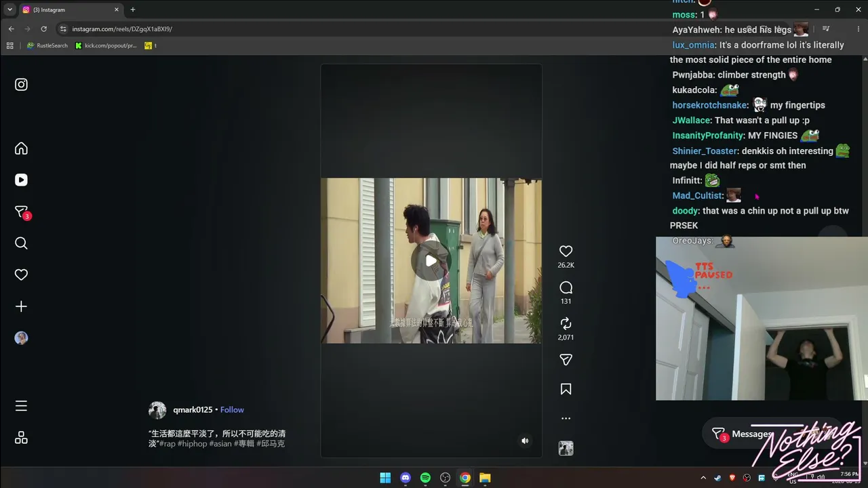Open Spotify from the taskbar
Image resolution: width=868 pixels, height=488 pixels.
(x=425, y=478)
